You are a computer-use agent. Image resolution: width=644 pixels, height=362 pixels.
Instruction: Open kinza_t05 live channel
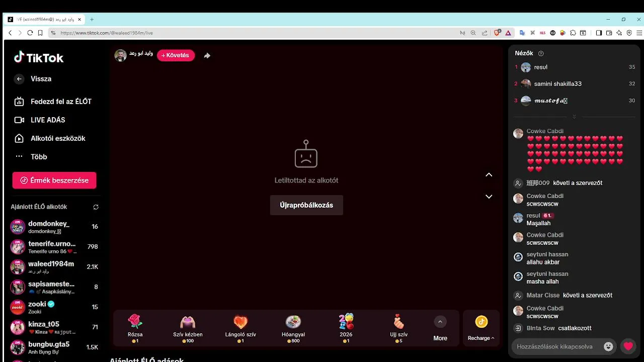coord(54,327)
